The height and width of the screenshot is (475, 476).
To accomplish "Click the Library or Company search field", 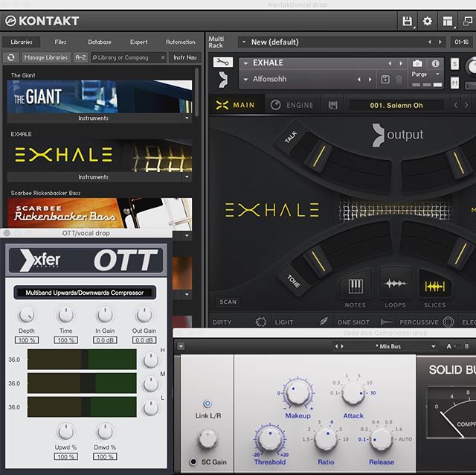I will click(129, 57).
